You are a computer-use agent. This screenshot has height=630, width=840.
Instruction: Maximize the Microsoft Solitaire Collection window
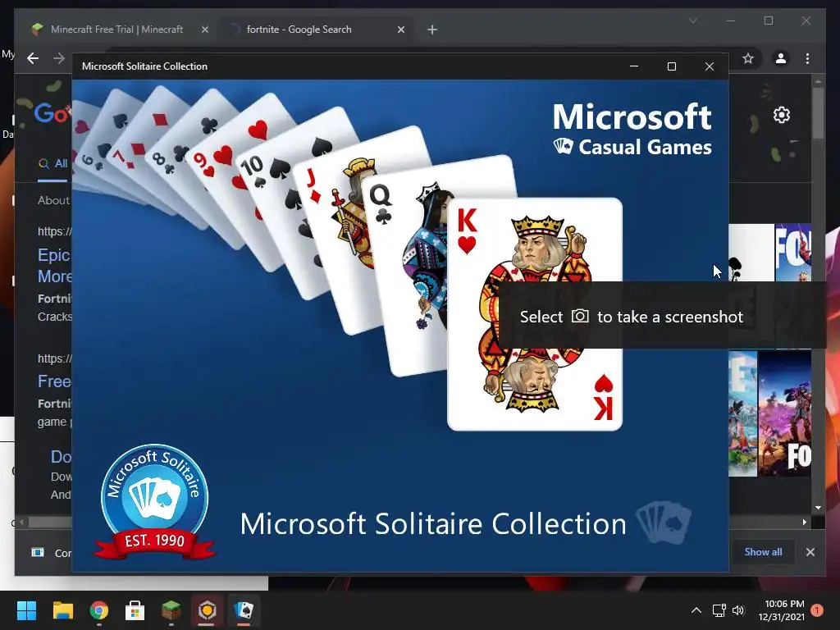pyautogui.click(x=672, y=66)
